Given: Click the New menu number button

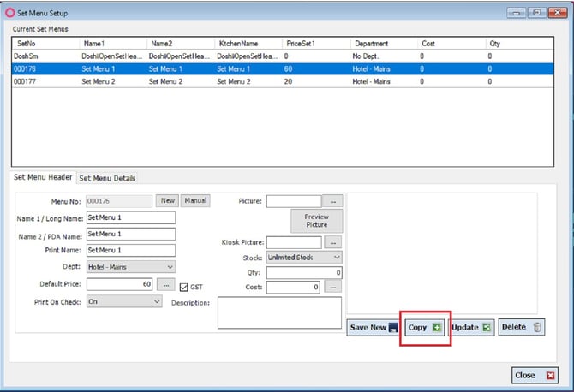Looking at the screenshot, I should 167,200.
